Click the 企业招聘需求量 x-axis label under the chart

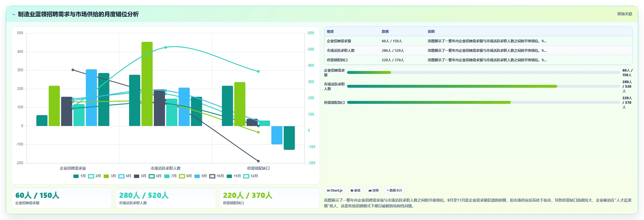73,168
